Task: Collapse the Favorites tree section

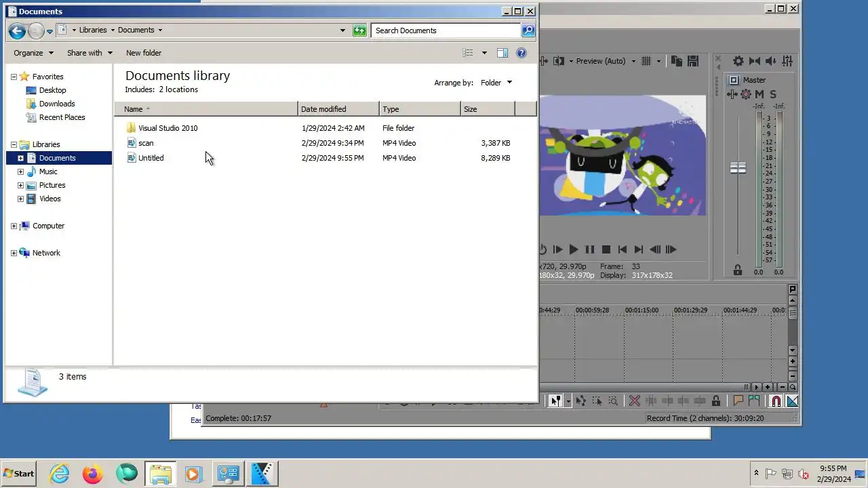Action: tap(14, 77)
